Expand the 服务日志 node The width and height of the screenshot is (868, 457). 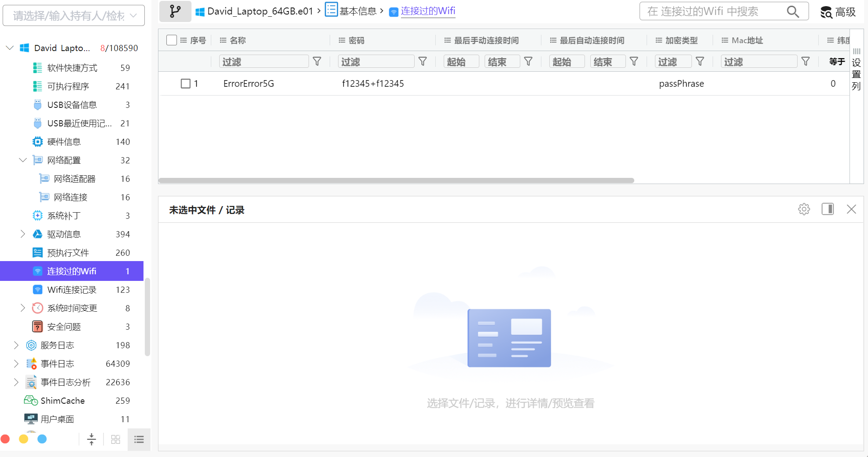16,345
